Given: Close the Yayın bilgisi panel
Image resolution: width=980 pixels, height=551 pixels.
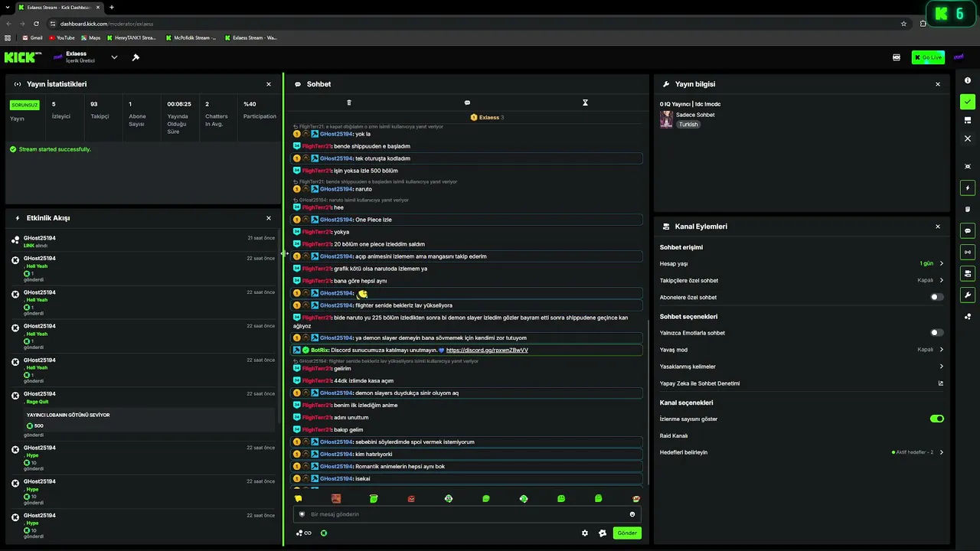Looking at the screenshot, I should point(938,84).
